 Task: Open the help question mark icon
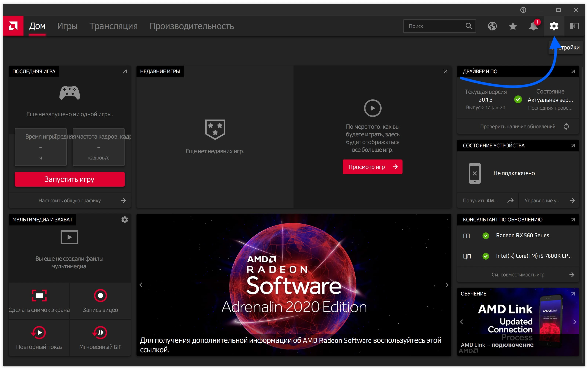tap(523, 10)
